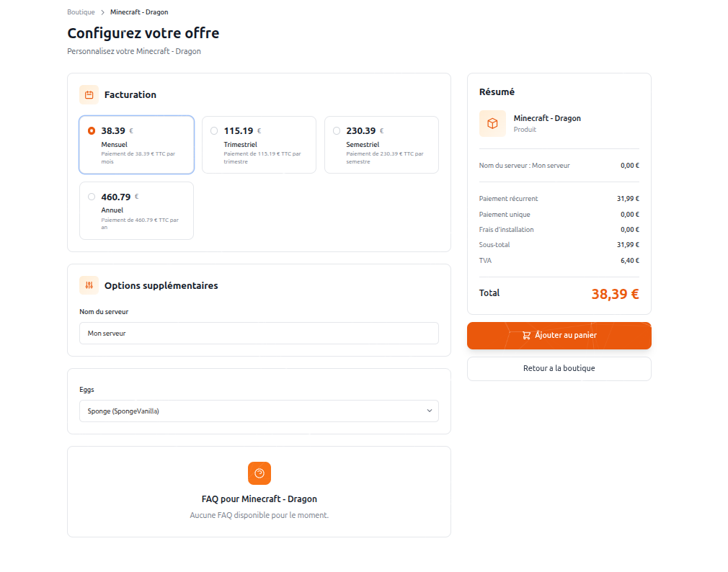Image resolution: width=728 pixels, height=572 pixels.
Task: Click the Eggs dropdown chevron arrow
Action: click(x=429, y=411)
